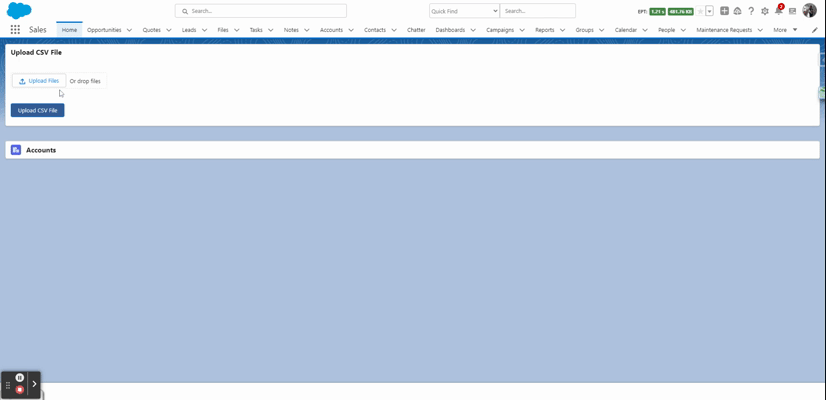Open the Files tab

[x=223, y=30]
